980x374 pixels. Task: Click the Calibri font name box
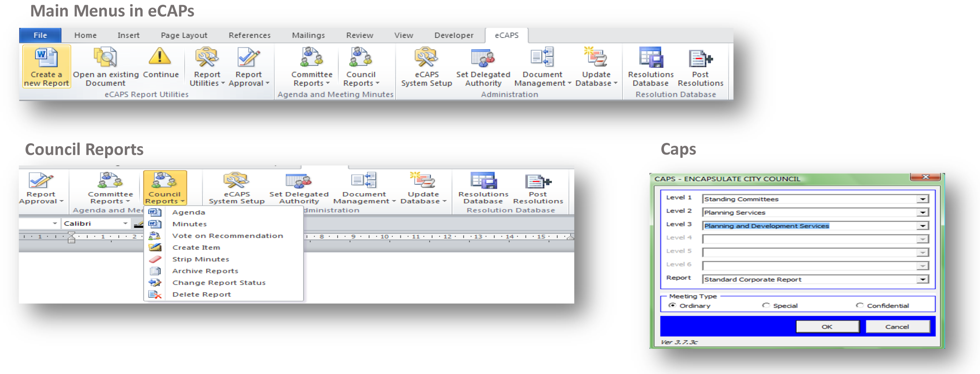click(x=92, y=223)
